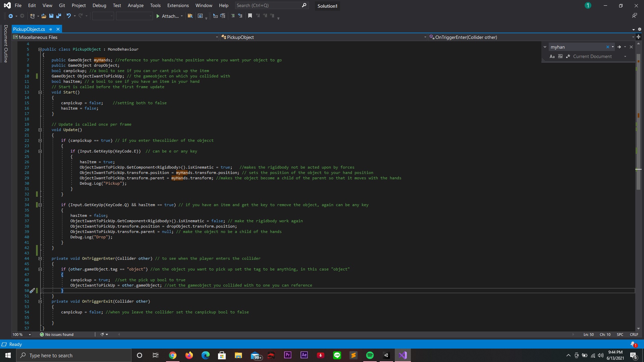644x362 pixels.
Task: Open the Edit menu
Action: pyautogui.click(x=32, y=5)
